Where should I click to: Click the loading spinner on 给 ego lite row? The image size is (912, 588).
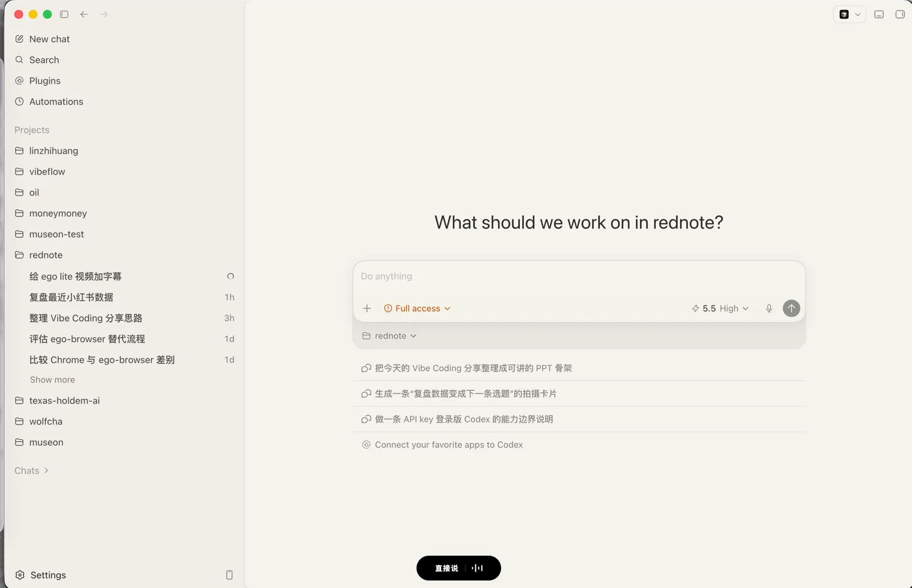pos(230,276)
